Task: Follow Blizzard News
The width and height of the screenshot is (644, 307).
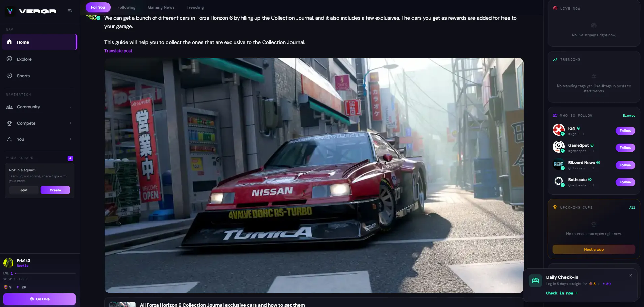Action: coord(625,165)
